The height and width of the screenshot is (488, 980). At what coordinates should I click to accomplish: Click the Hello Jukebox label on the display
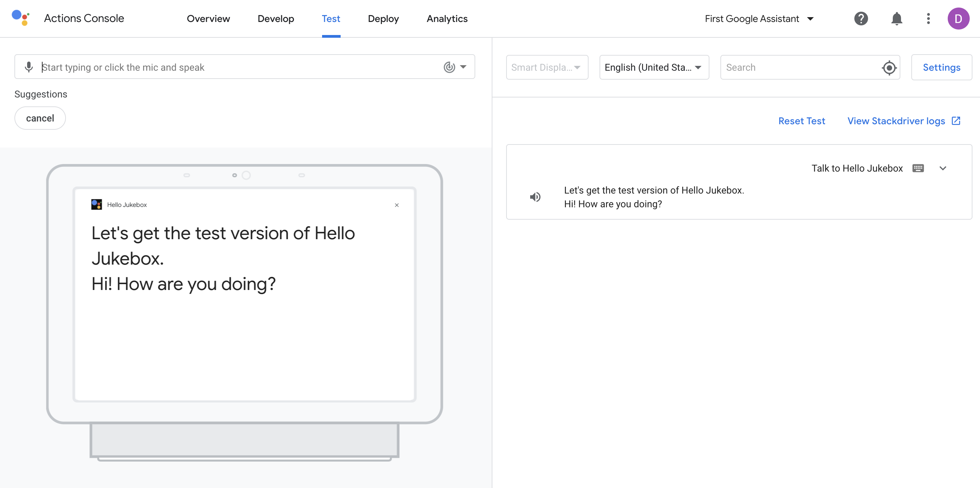click(x=127, y=205)
